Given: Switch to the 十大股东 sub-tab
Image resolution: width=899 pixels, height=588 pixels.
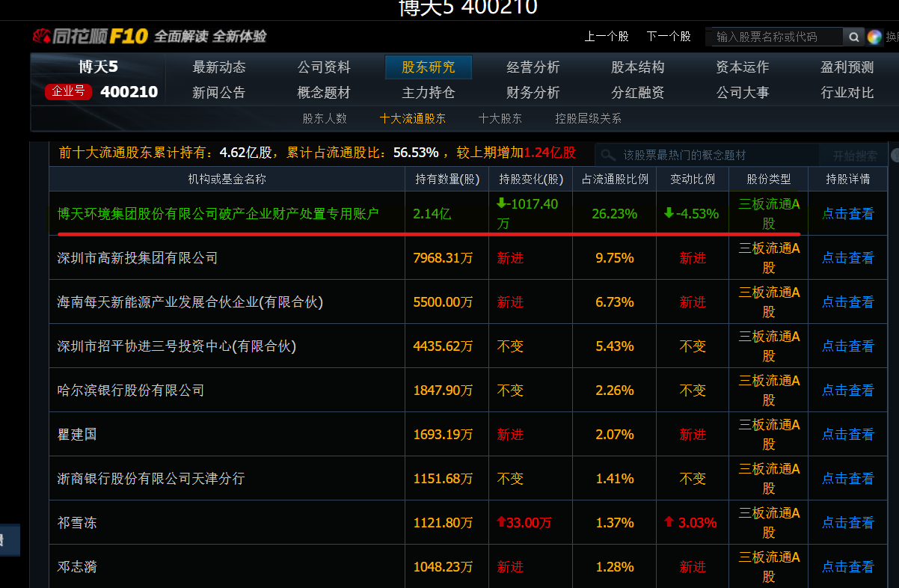Looking at the screenshot, I should 500,118.
